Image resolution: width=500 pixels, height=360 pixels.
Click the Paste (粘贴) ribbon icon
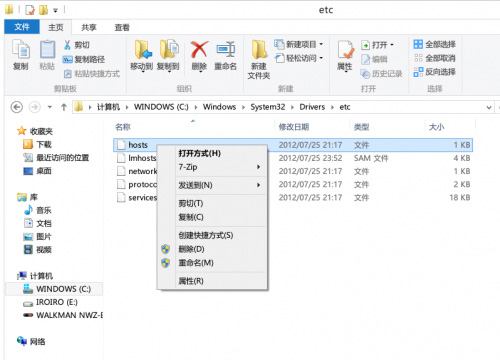47,49
